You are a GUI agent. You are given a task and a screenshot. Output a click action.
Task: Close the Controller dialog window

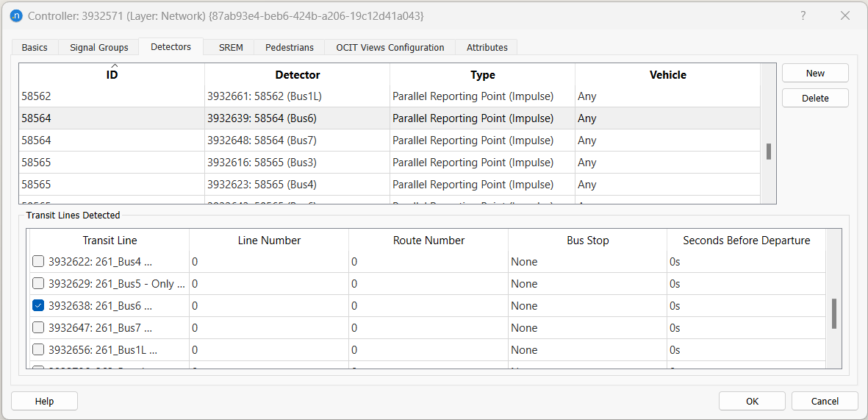845,15
